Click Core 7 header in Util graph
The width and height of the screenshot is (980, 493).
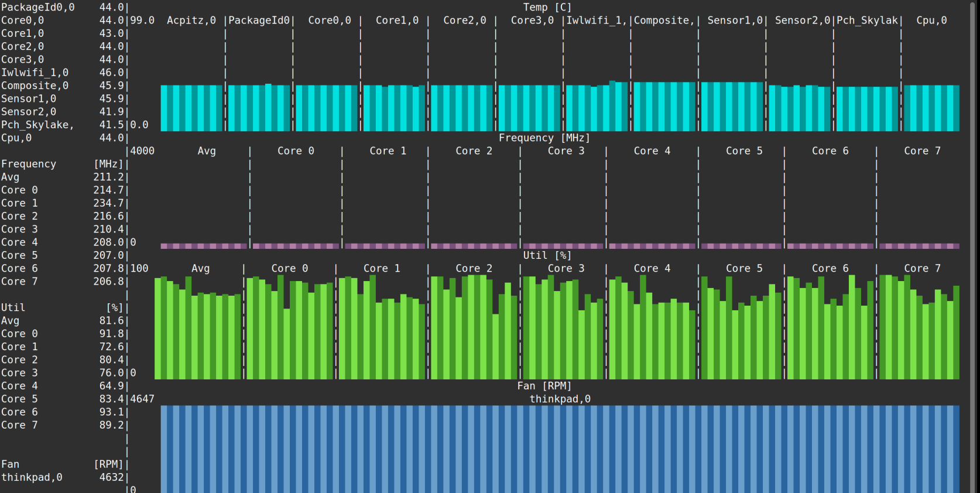click(x=922, y=268)
